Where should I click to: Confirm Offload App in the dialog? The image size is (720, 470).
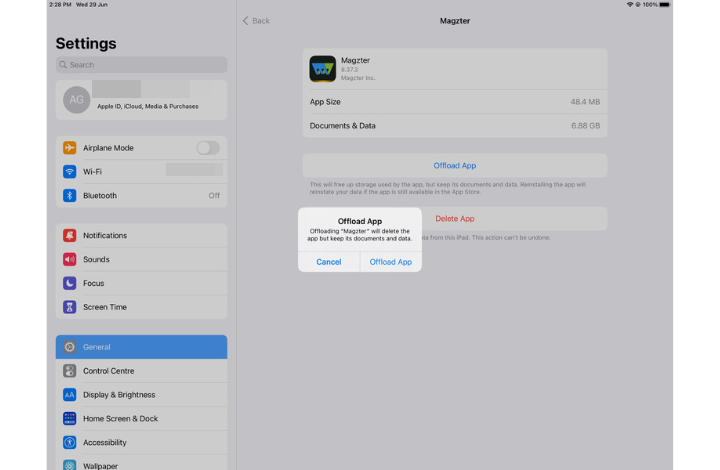(391, 262)
